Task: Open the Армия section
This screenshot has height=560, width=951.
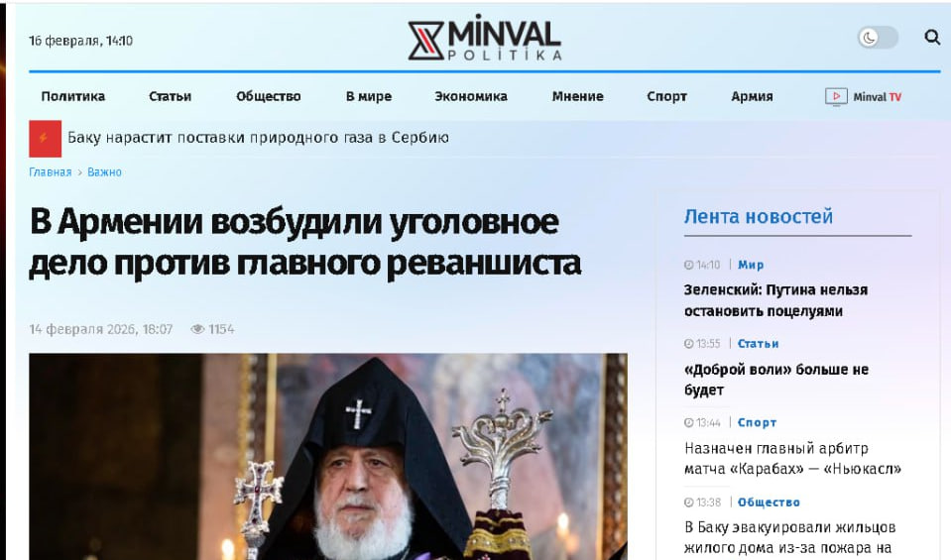Action: (752, 96)
